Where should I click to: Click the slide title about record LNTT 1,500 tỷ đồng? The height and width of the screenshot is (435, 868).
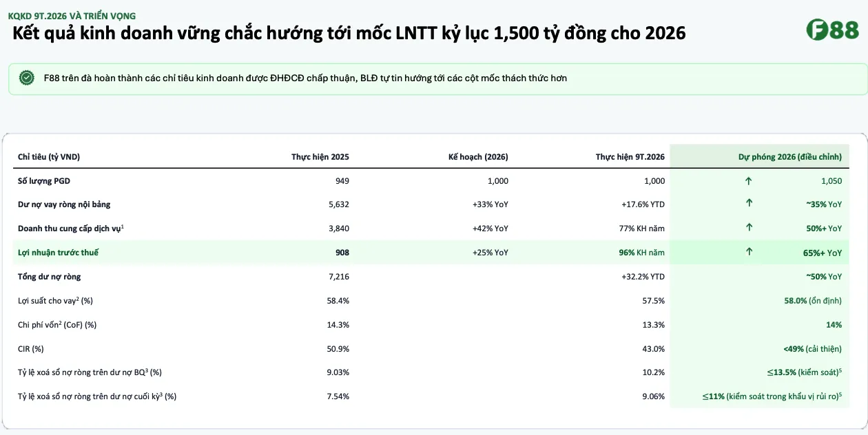(349, 33)
